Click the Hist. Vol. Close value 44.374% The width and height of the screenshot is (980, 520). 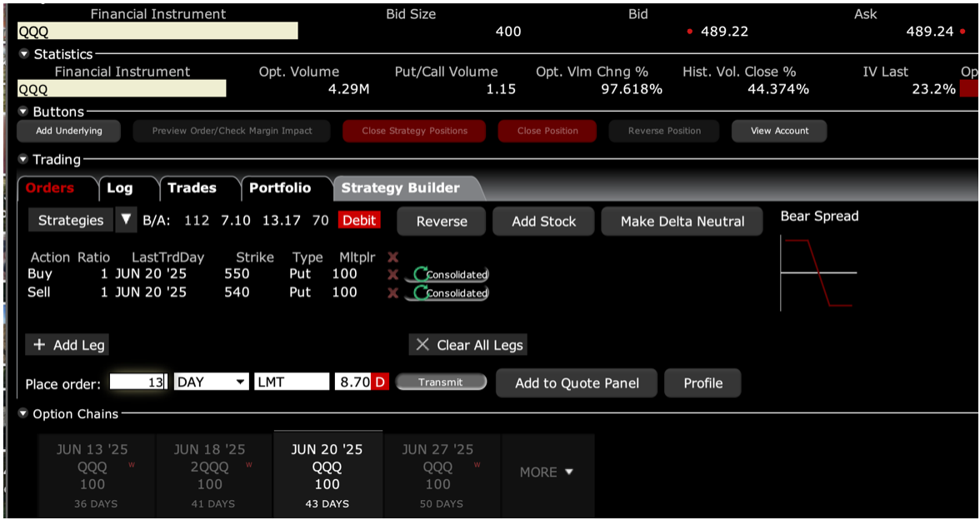(x=778, y=89)
